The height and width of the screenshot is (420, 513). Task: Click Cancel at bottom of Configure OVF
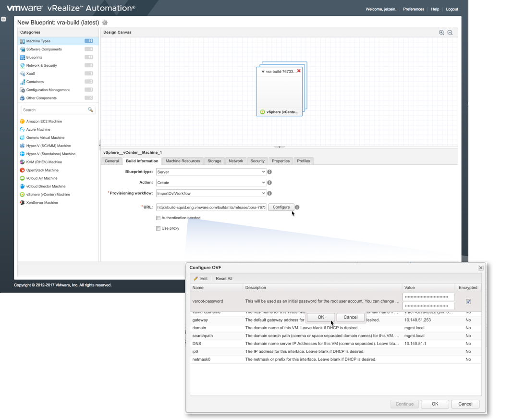[465, 404]
